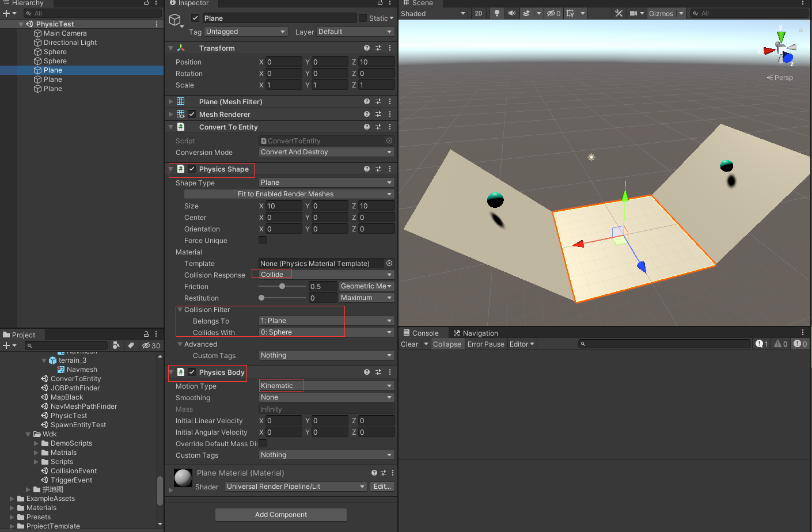Toggle console info message count icon
Viewport: 812px width, 532px height.
click(762, 344)
